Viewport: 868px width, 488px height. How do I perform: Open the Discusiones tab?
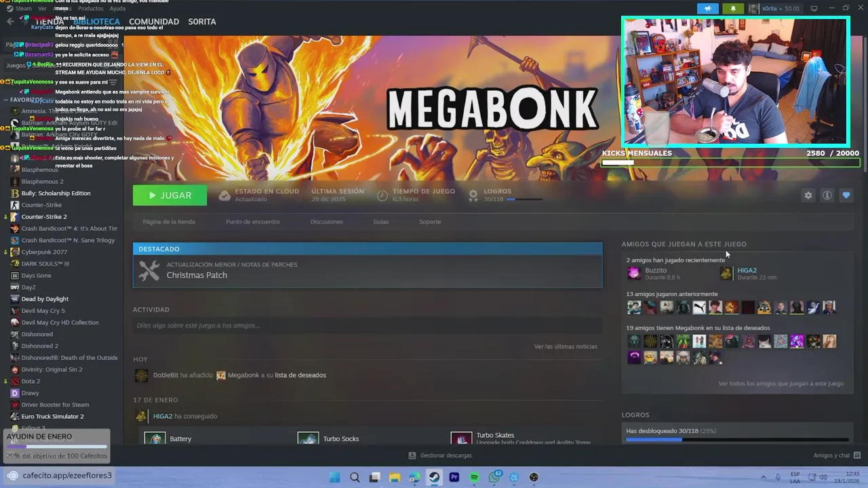327,222
